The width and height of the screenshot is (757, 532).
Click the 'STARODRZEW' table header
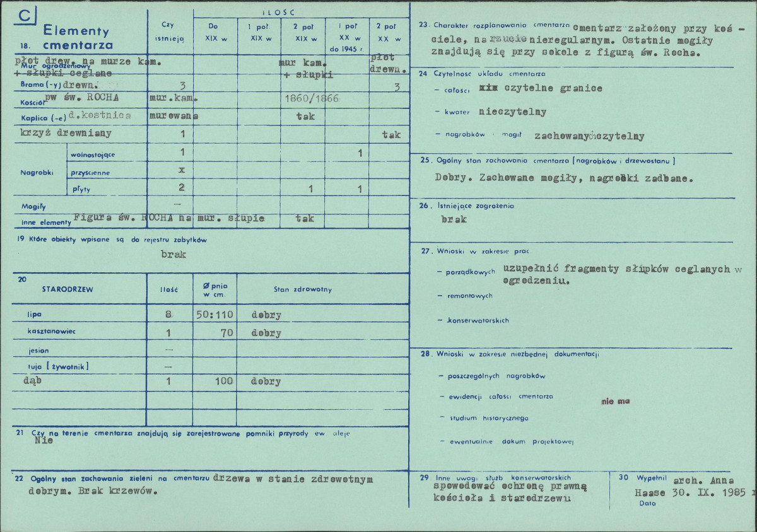[x=67, y=289]
